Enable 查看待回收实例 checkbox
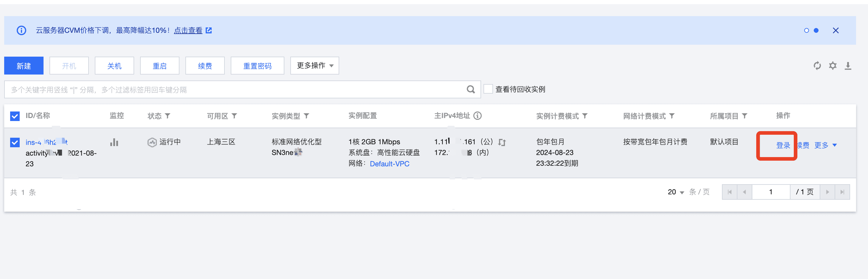 point(488,89)
